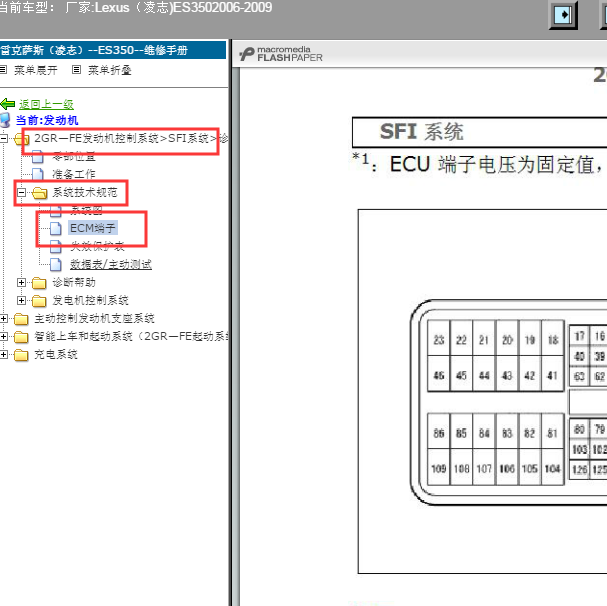Click terminal 18 in connector diagram

pos(553,338)
